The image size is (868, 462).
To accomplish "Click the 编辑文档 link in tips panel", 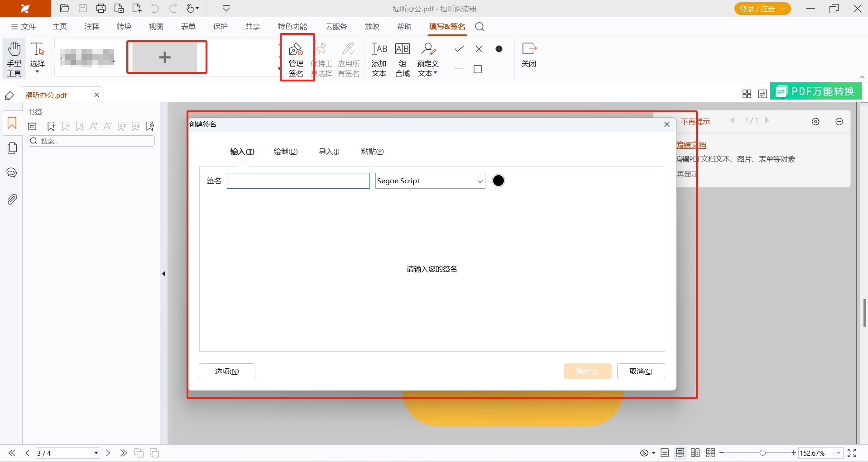I will click(x=691, y=145).
